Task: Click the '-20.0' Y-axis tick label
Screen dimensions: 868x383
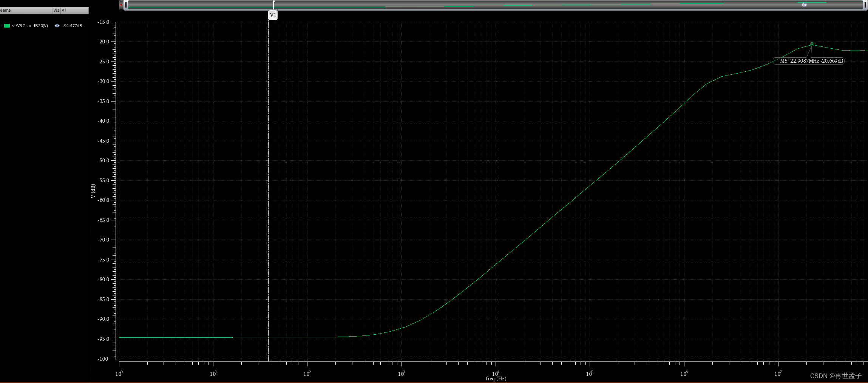Action: pyautogui.click(x=103, y=42)
